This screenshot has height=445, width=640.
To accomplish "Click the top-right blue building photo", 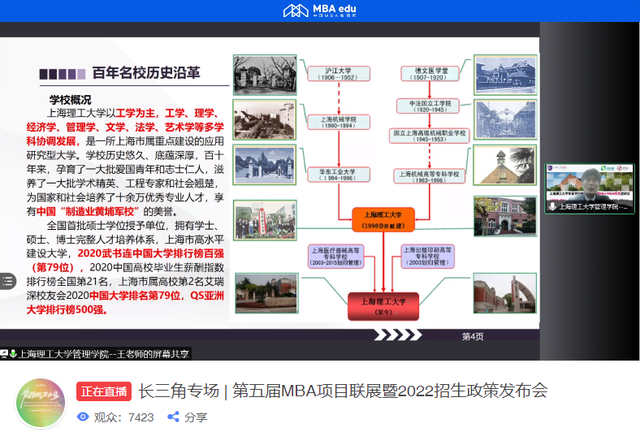I will pos(505,75).
